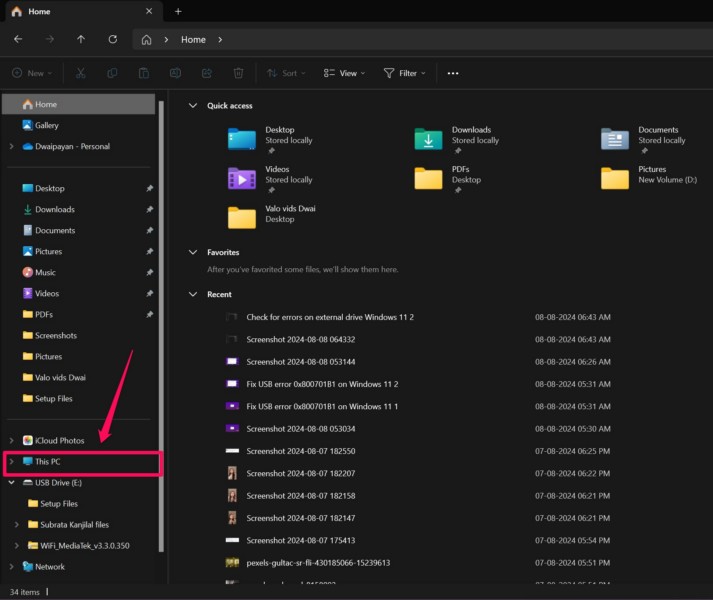This screenshot has height=600, width=713.
Task: Click the Cut scissors icon in toolbar
Action: tap(81, 73)
